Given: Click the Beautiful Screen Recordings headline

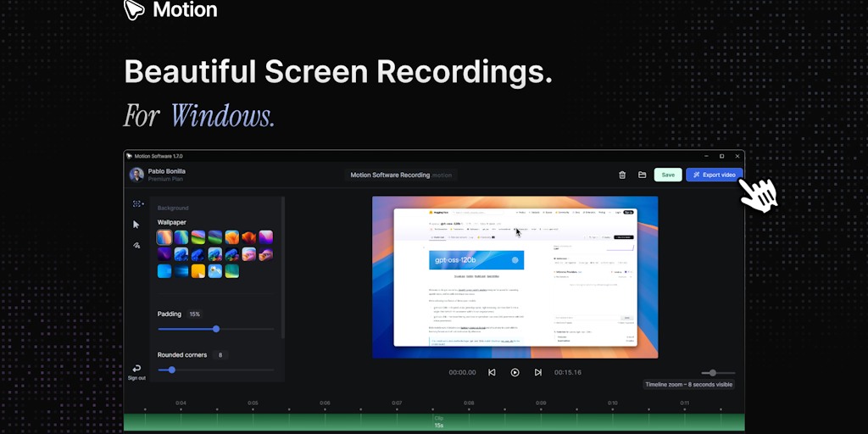Looking at the screenshot, I should point(337,71).
